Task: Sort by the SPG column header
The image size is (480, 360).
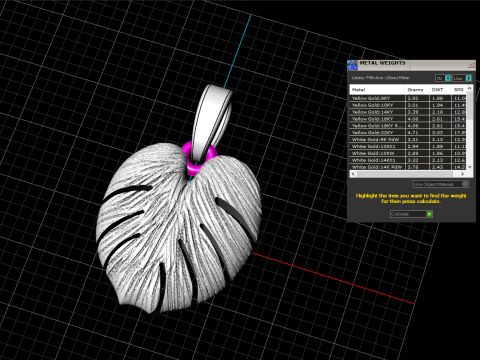Action: click(459, 90)
